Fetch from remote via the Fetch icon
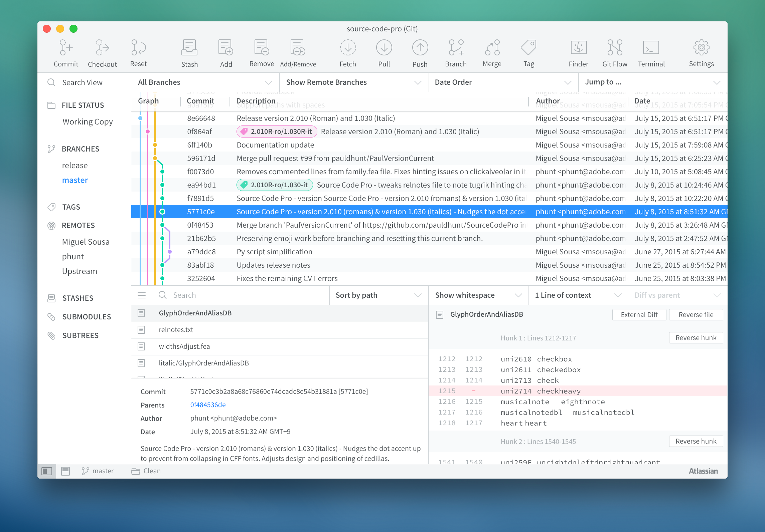This screenshot has width=765, height=532. tap(348, 47)
